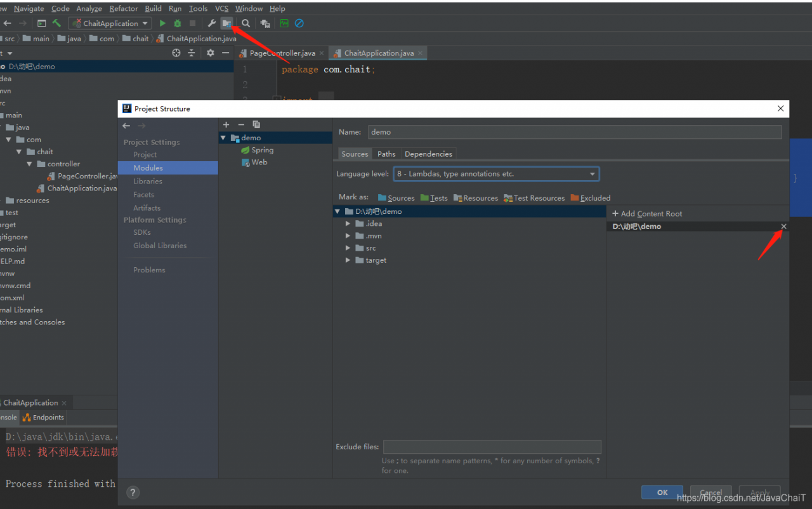Select Facets in the settings list
The height and width of the screenshot is (509, 812).
[143, 195]
